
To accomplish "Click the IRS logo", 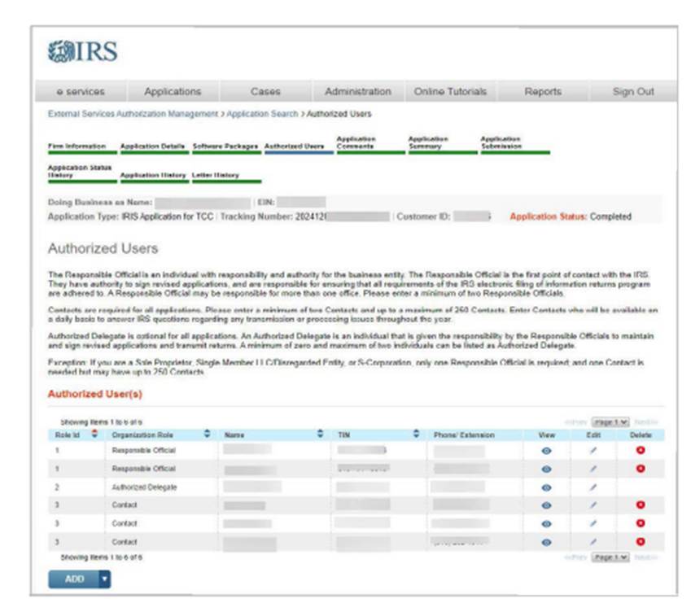I will (83, 51).
